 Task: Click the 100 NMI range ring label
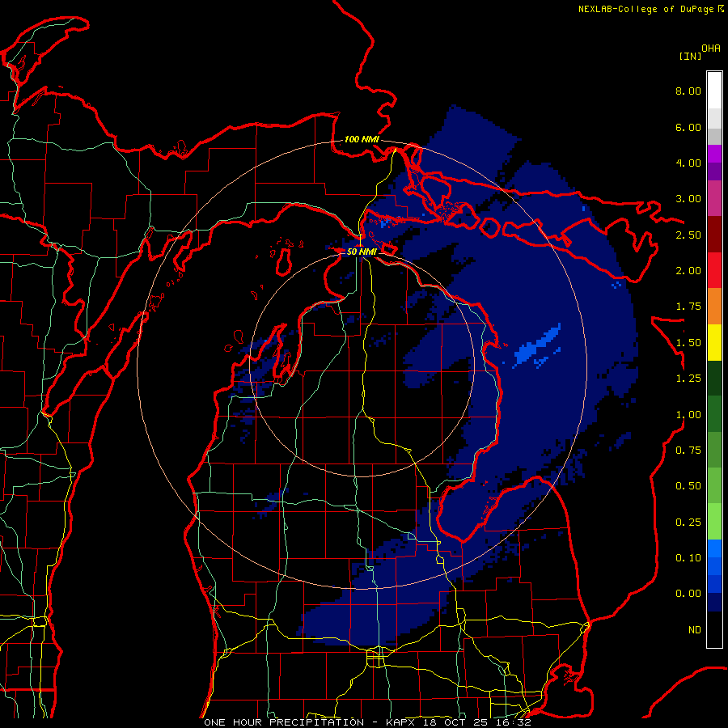tap(362, 139)
